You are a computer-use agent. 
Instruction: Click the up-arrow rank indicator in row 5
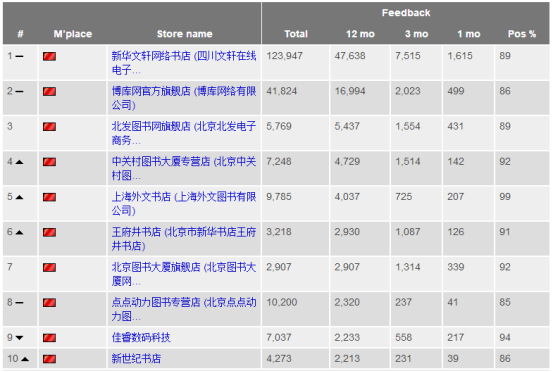tap(19, 197)
